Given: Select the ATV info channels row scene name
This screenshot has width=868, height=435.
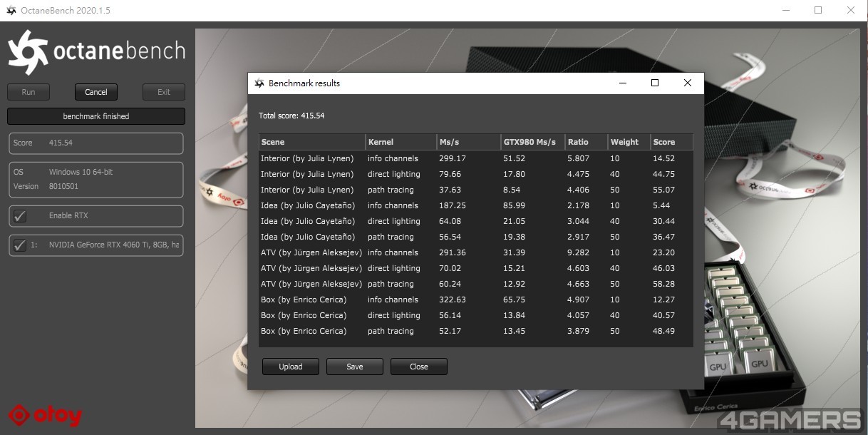Looking at the screenshot, I should click(x=311, y=252).
